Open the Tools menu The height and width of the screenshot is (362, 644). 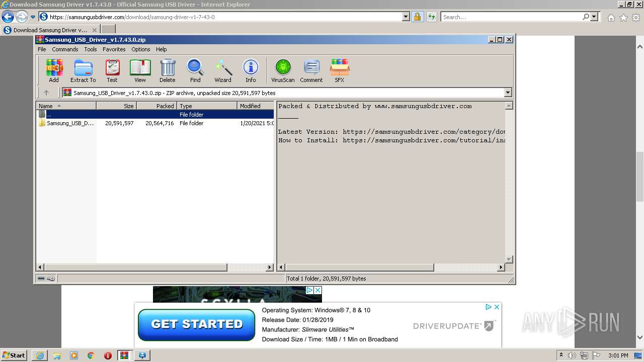point(91,49)
